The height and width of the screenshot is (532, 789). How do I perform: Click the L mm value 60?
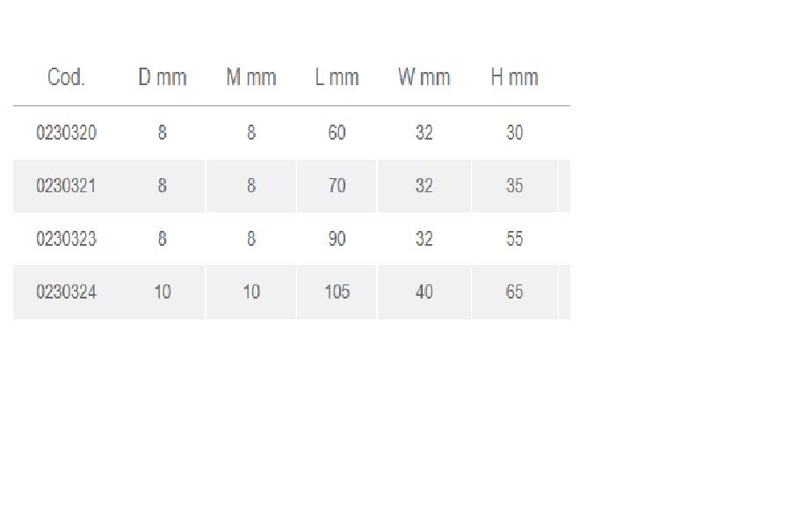tap(337, 133)
